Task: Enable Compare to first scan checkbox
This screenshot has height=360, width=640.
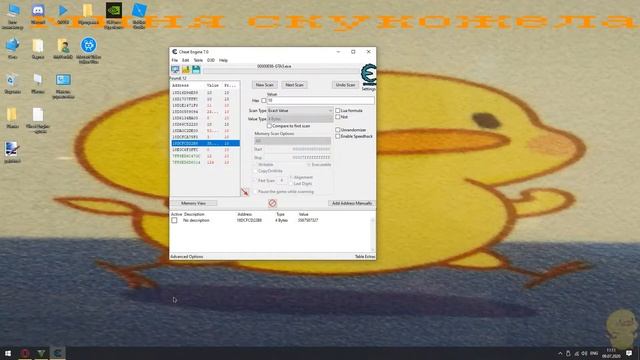Action: pyautogui.click(x=269, y=126)
